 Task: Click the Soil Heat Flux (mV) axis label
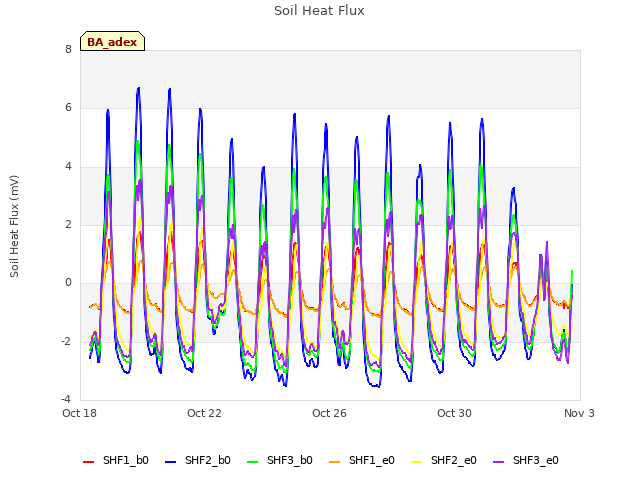[14, 227]
